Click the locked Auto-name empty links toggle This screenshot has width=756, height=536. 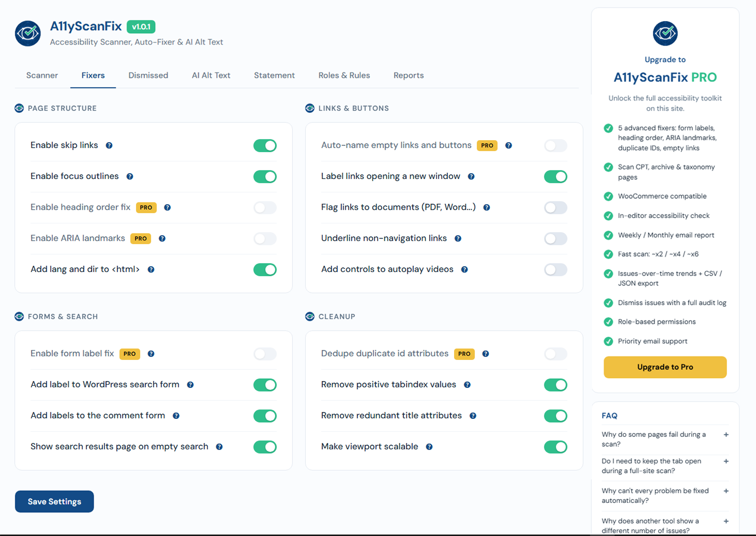pos(556,145)
